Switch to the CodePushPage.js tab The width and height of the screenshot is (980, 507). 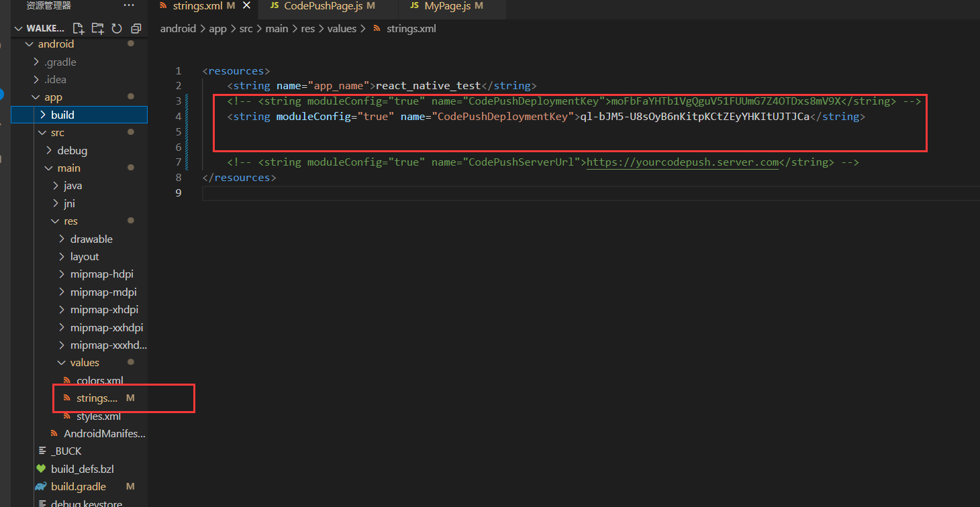coord(324,5)
